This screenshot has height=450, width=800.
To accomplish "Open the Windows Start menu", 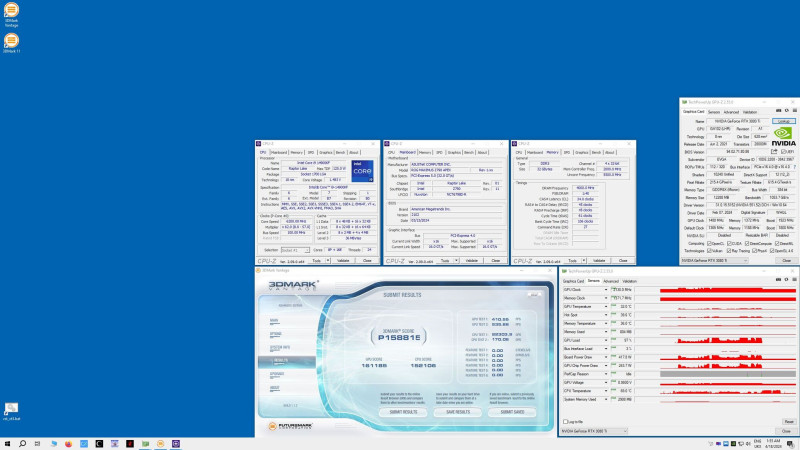I will tap(7, 444).
